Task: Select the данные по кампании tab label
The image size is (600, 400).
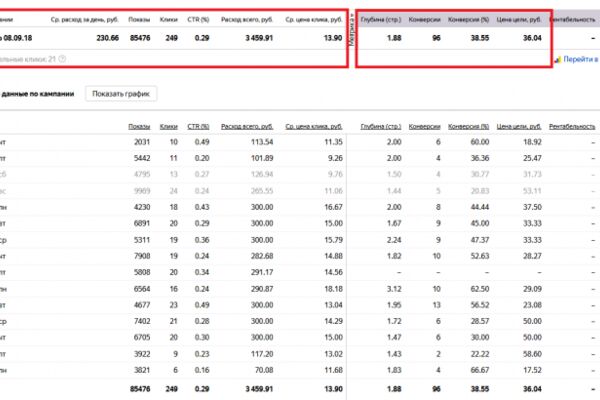Action: (x=38, y=94)
